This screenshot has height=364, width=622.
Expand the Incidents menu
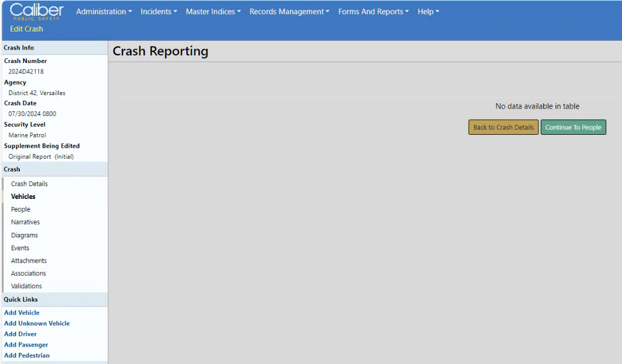[159, 12]
